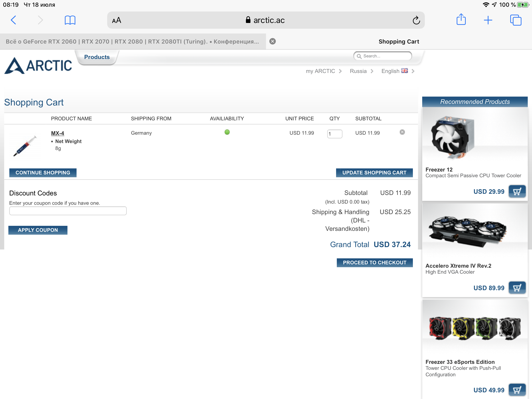The height and width of the screenshot is (399, 532).
Task: Open the English language selector
Action: point(397,71)
